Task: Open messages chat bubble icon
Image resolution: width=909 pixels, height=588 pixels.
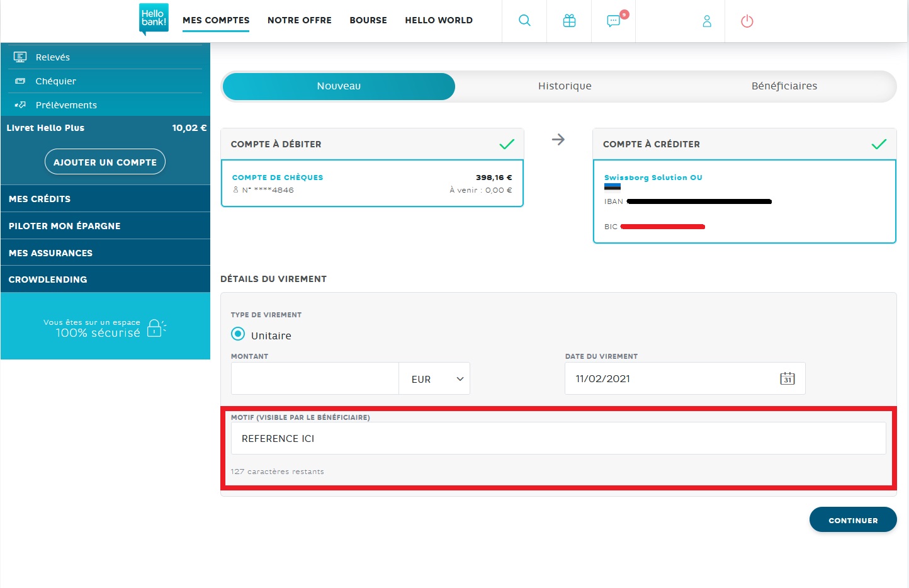Action: [614, 21]
